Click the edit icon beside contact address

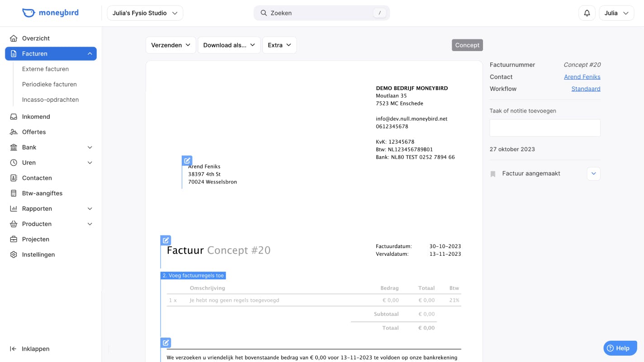tap(187, 160)
